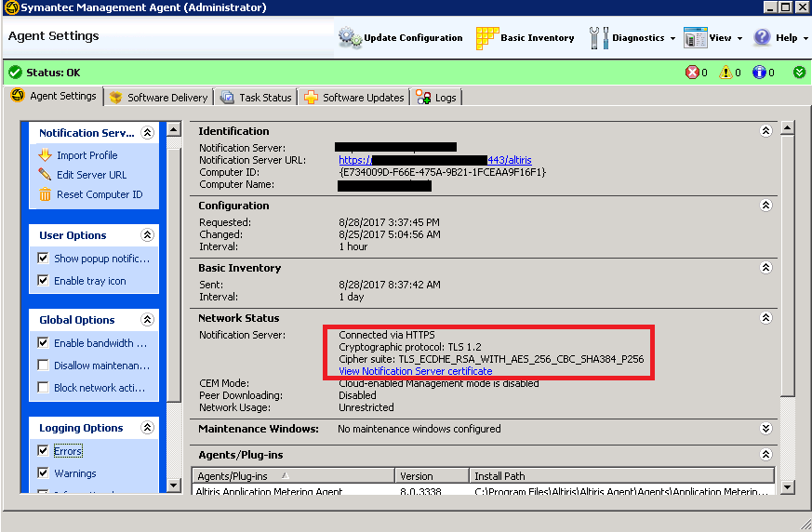The height and width of the screenshot is (532, 812).
Task: Click the Basic Inventory yellow blocks icon
Action: click(x=486, y=38)
